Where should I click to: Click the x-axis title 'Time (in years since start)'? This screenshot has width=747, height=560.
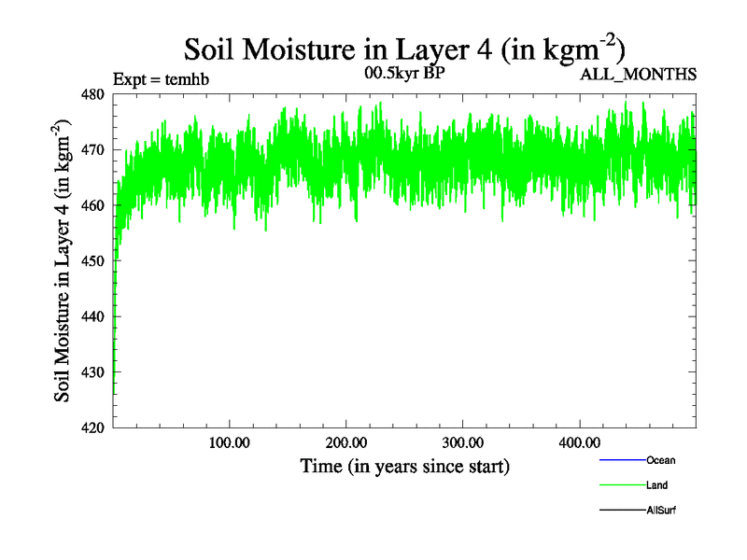[404, 466]
